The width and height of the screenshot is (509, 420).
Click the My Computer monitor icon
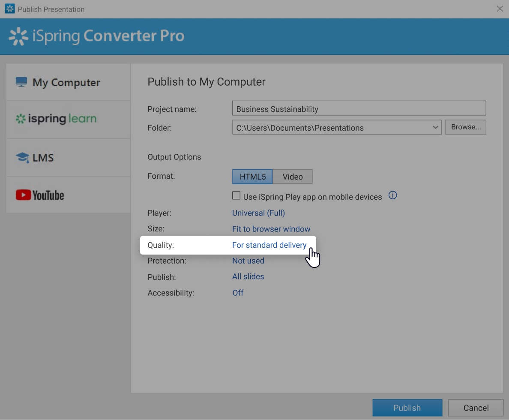21,82
